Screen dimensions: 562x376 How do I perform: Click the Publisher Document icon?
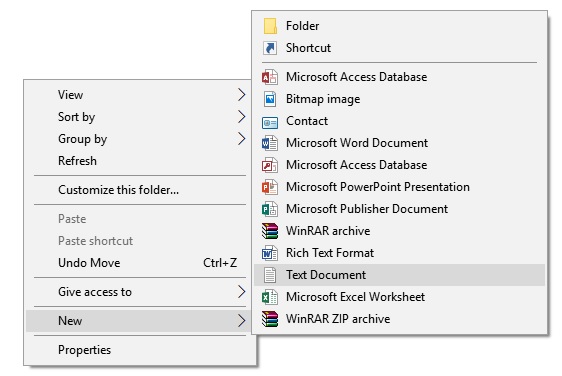tap(270, 209)
